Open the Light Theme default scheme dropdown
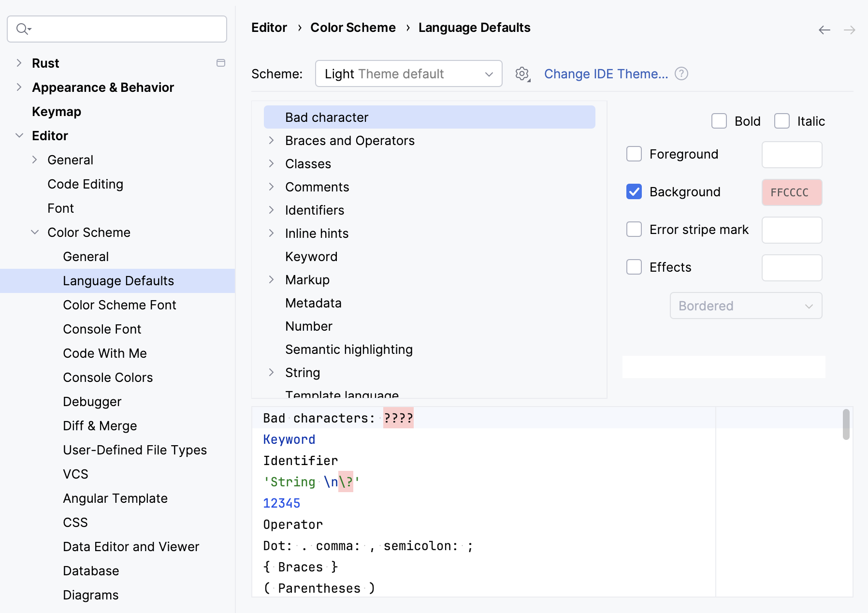Image resolution: width=868 pixels, height=613 pixels. pyautogui.click(x=408, y=73)
